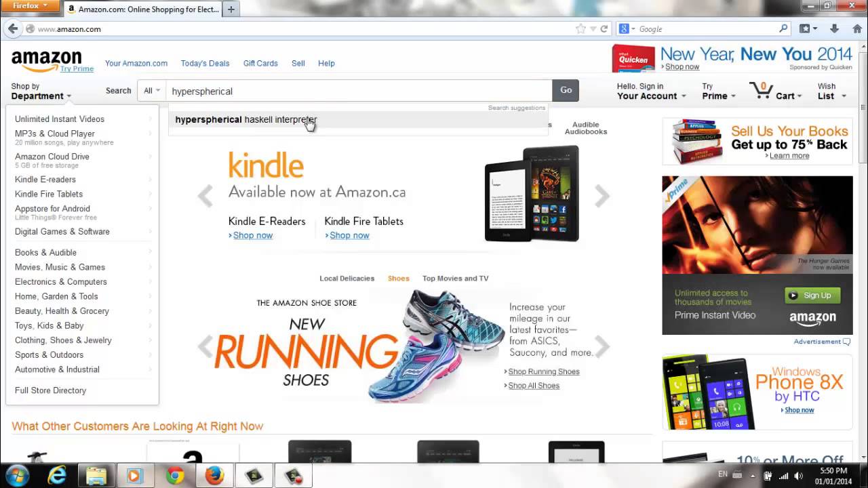Viewport: 868px width, 488px height.
Task: Click the Try Prime link under logo
Action: [77, 69]
